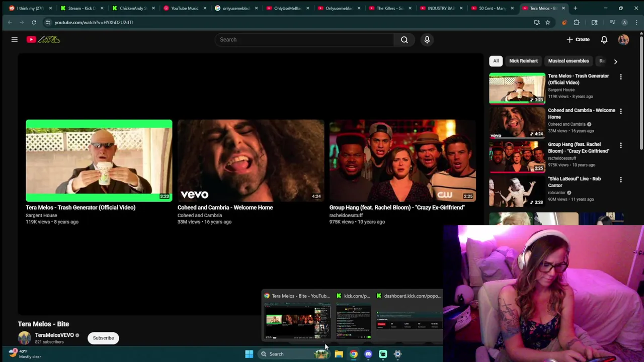This screenshot has width=644, height=362.
Task: Open TeraMelosVEVO channel name link
Action: click(54, 335)
